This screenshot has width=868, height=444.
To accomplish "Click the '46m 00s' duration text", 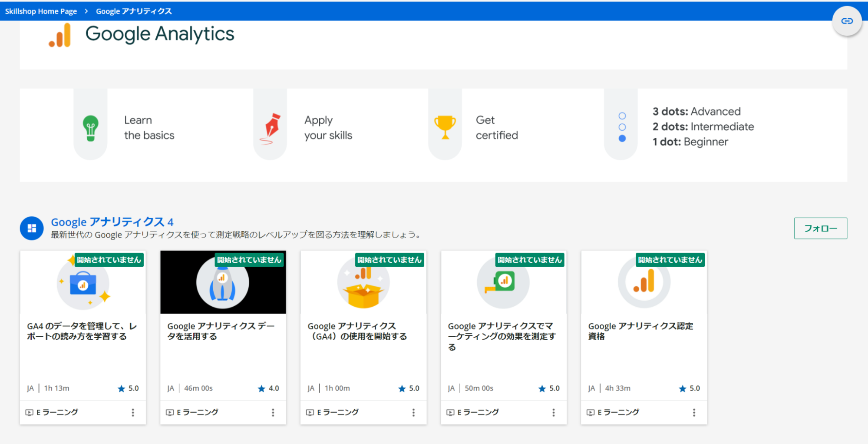I will tap(198, 388).
